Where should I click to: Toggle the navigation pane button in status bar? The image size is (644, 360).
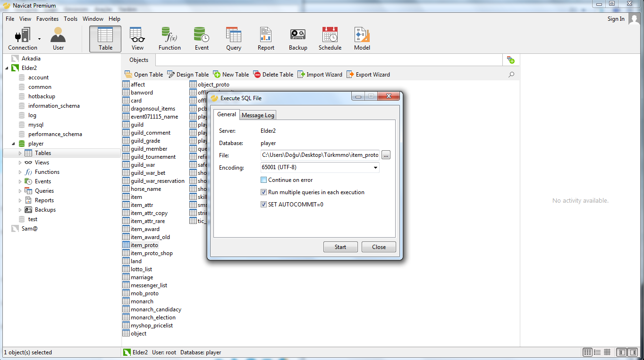(x=622, y=352)
